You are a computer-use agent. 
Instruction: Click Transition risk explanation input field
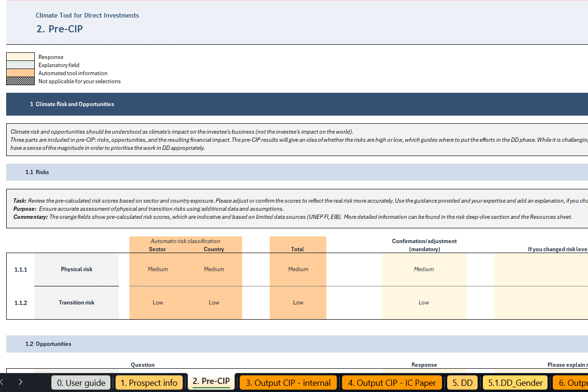(541, 303)
